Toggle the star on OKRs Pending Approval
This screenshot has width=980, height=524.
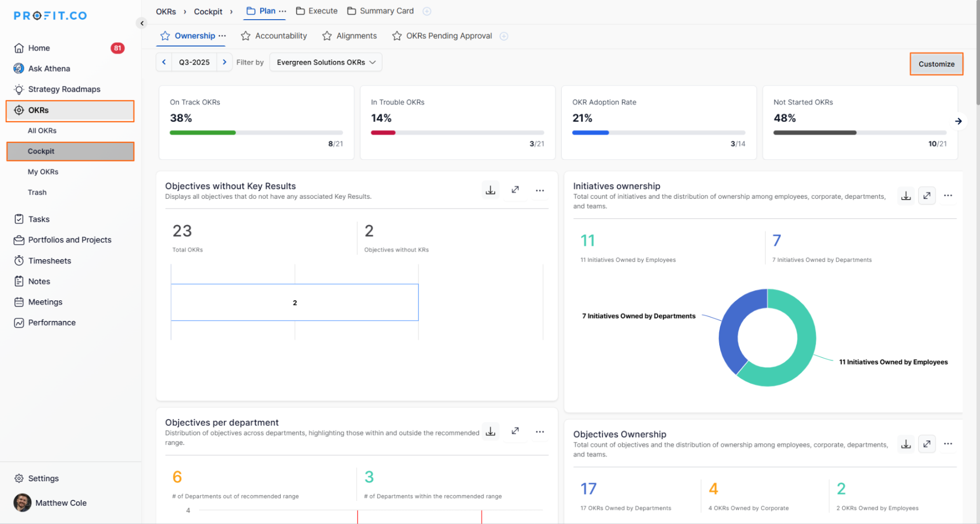pyautogui.click(x=397, y=36)
